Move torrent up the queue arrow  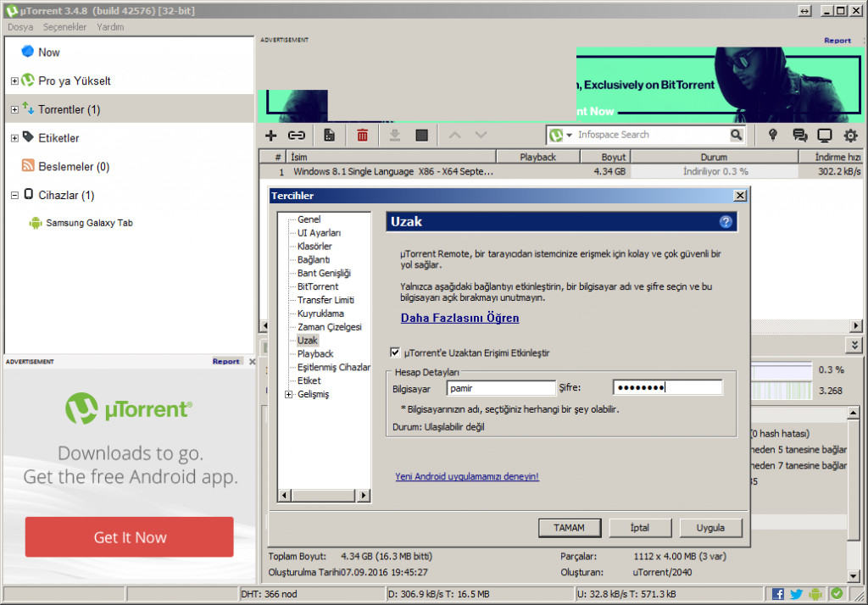(x=455, y=135)
